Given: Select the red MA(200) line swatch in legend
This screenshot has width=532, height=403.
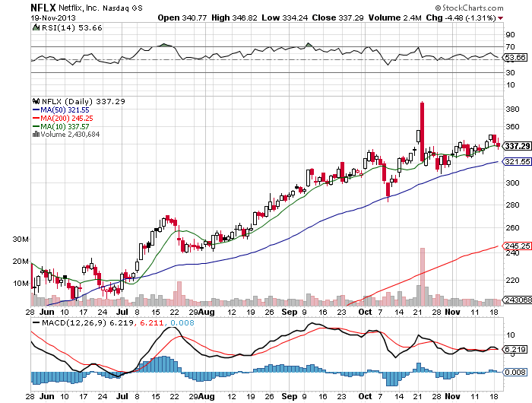Looking at the screenshot, I should coord(36,118).
